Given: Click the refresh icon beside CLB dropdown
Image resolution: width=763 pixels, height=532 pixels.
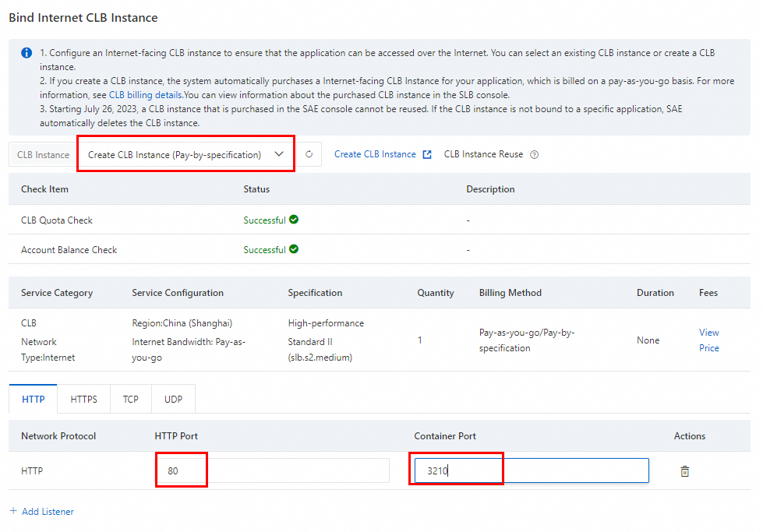Looking at the screenshot, I should [x=309, y=154].
